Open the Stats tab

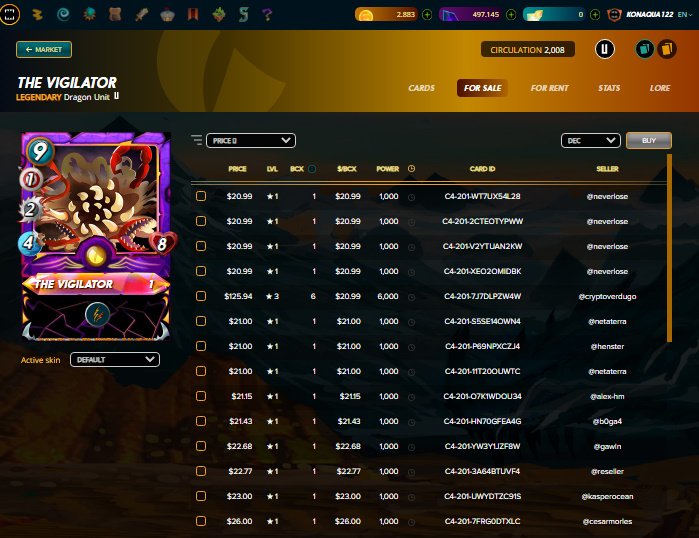609,88
